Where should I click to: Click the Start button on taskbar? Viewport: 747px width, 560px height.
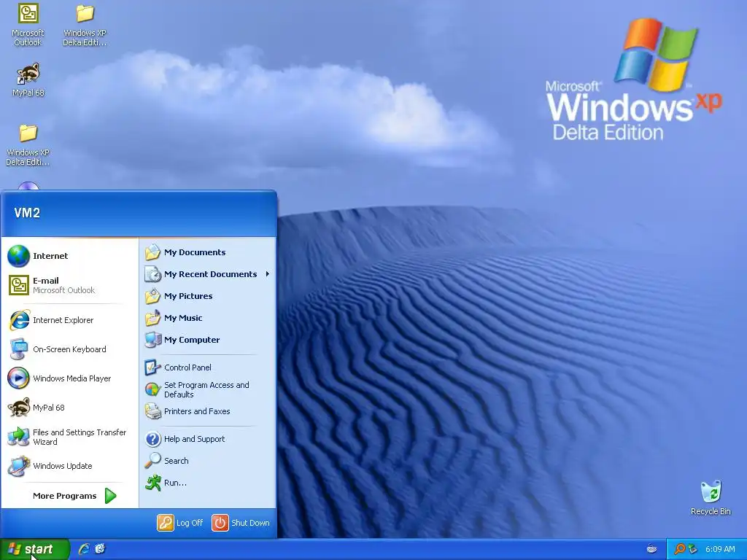click(35, 549)
